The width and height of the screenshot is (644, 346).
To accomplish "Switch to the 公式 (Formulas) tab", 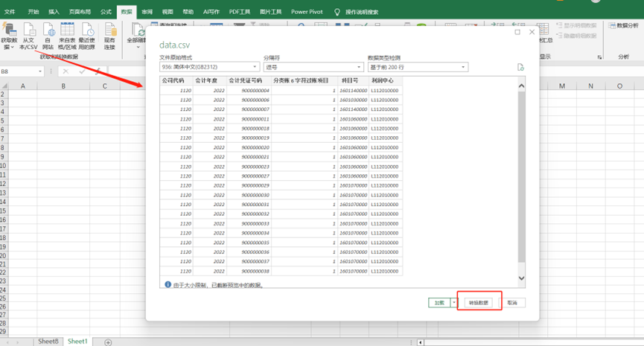I will (x=106, y=12).
